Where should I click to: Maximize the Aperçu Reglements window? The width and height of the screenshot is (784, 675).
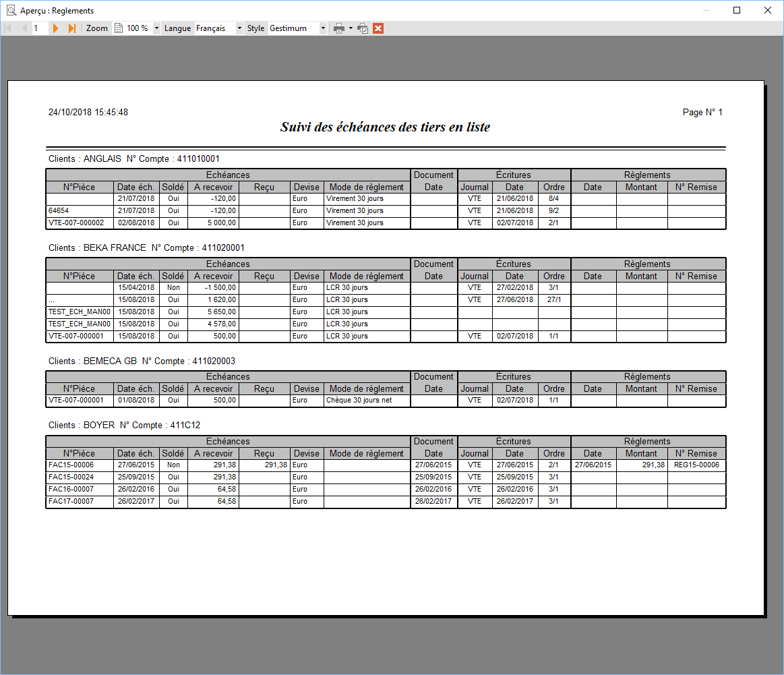(737, 11)
